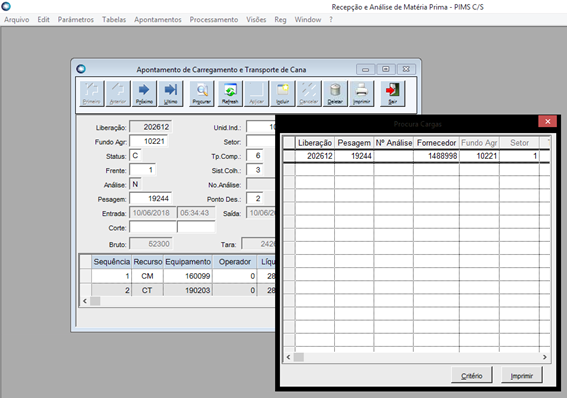Click the Pesagem column header in Procura Cargas

tap(354, 143)
